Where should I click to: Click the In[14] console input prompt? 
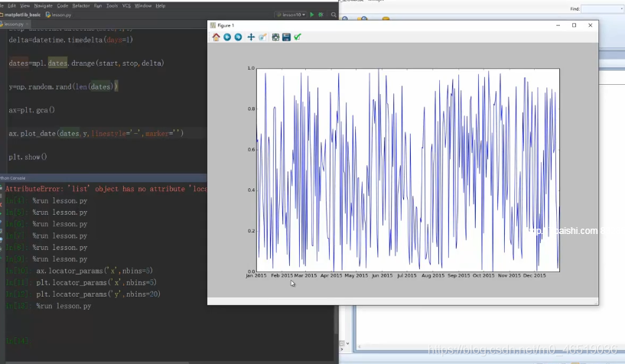pos(17,341)
